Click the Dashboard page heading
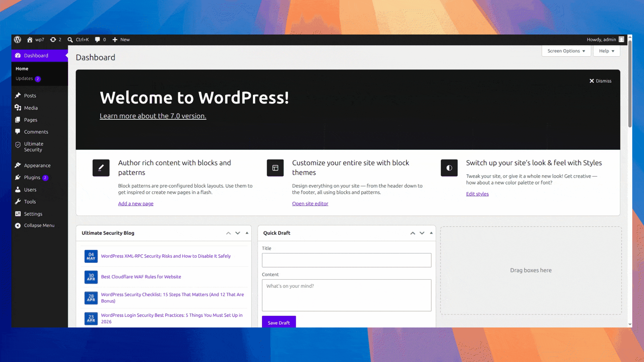644x362 pixels. point(95,58)
